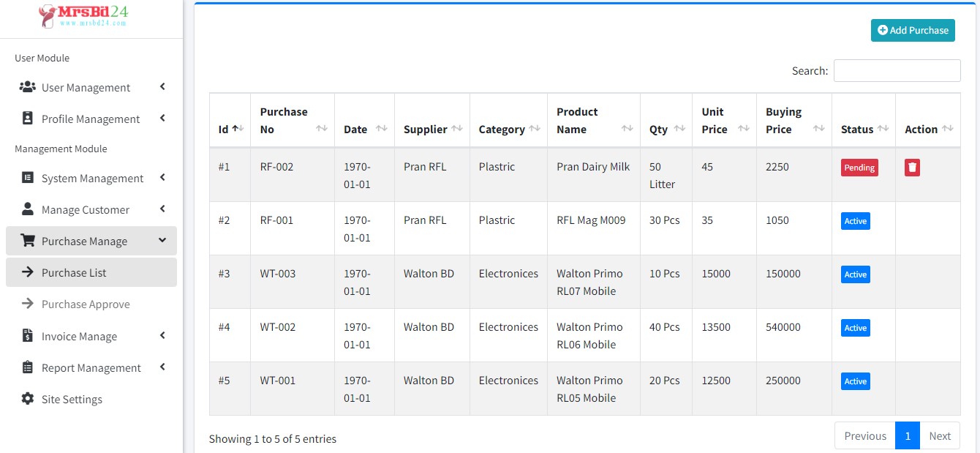This screenshot has width=980, height=453.
Task: Switch to the Purchase Approve page
Action: tap(86, 304)
